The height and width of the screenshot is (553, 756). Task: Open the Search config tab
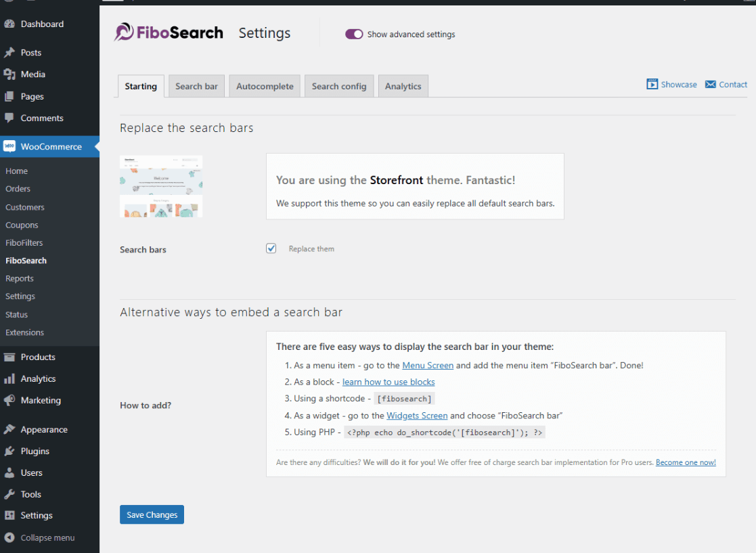[x=339, y=86]
